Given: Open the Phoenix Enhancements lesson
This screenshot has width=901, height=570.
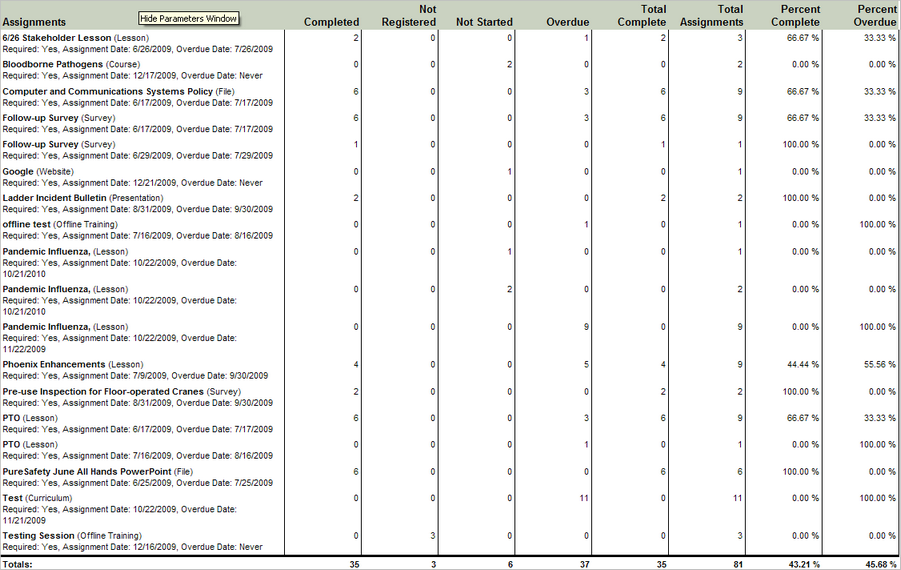Looking at the screenshot, I should (53, 365).
